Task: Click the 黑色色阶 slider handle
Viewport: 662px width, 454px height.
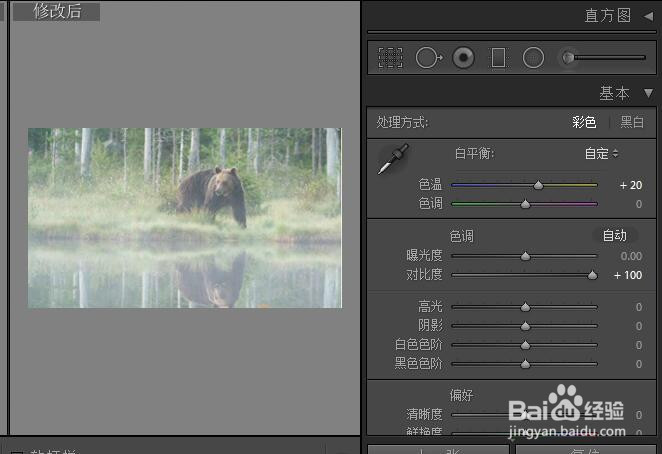Action: (x=525, y=364)
